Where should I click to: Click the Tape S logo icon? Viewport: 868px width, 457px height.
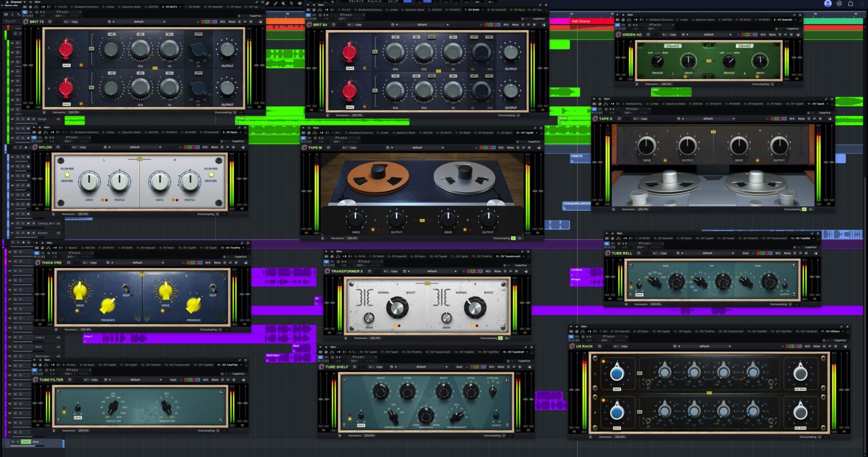click(595, 119)
